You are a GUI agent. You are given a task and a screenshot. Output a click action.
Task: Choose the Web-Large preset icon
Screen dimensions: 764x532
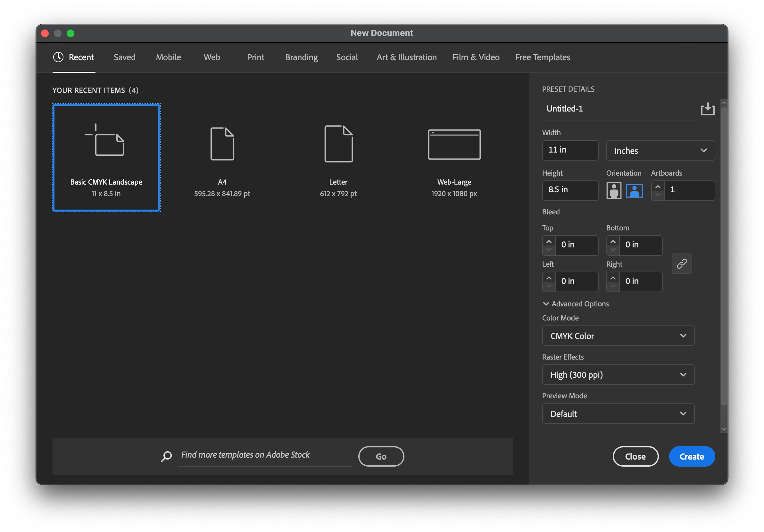click(454, 145)
